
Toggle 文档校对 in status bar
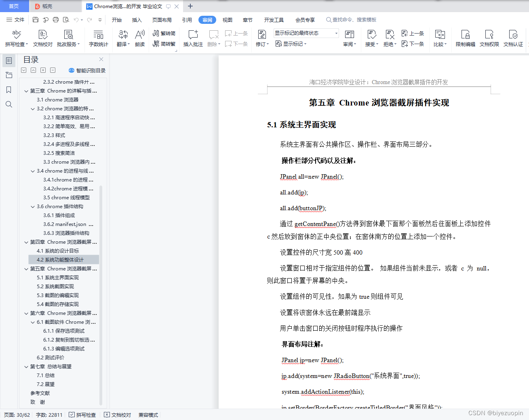click(118, 415)
